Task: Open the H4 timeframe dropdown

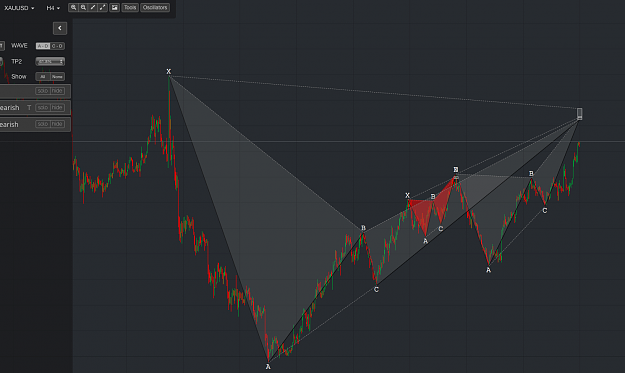Action: coord(53,8)
